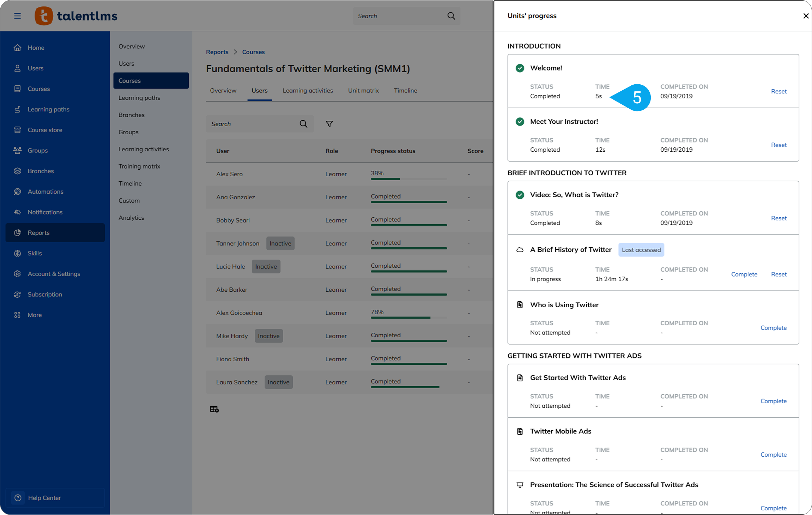Reset A Brief History of Twitter unit
812x515 pixels.
(x=778, y=274)
